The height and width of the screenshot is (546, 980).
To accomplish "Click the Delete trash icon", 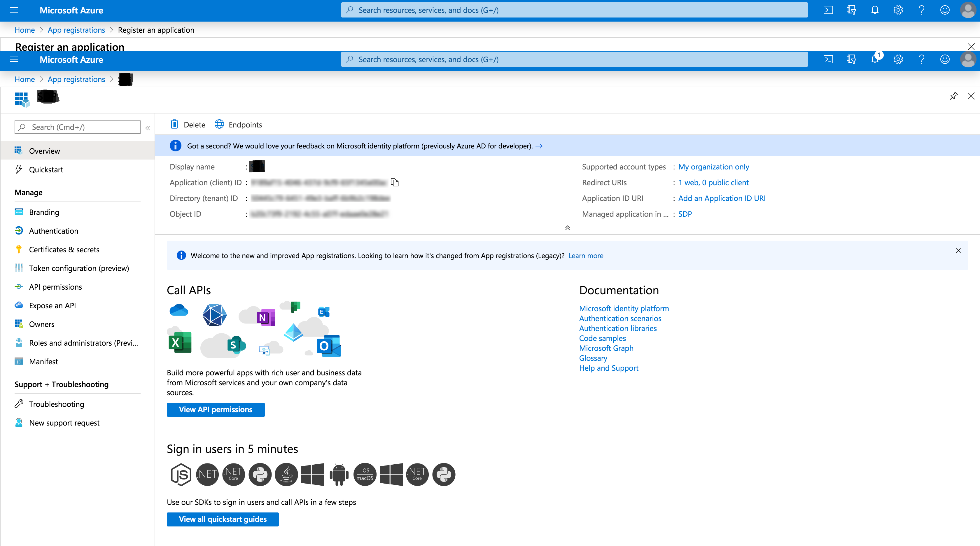I will click(175, 125).
